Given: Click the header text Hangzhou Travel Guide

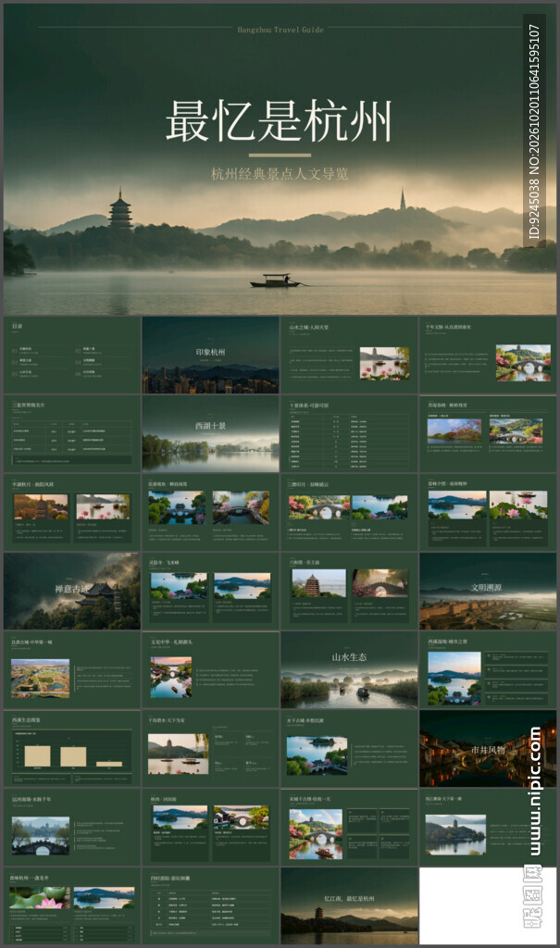Looking at the screenshot, I should [280, 30].
